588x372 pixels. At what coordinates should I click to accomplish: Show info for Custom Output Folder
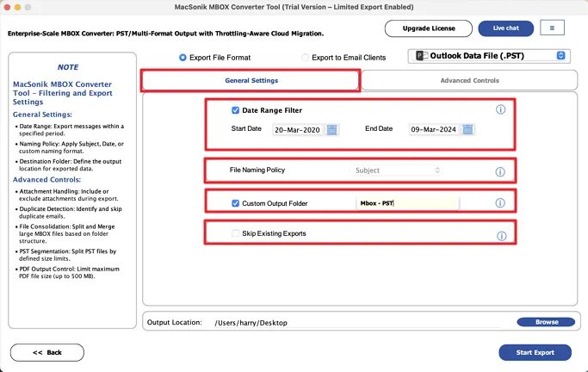point(500,203)
